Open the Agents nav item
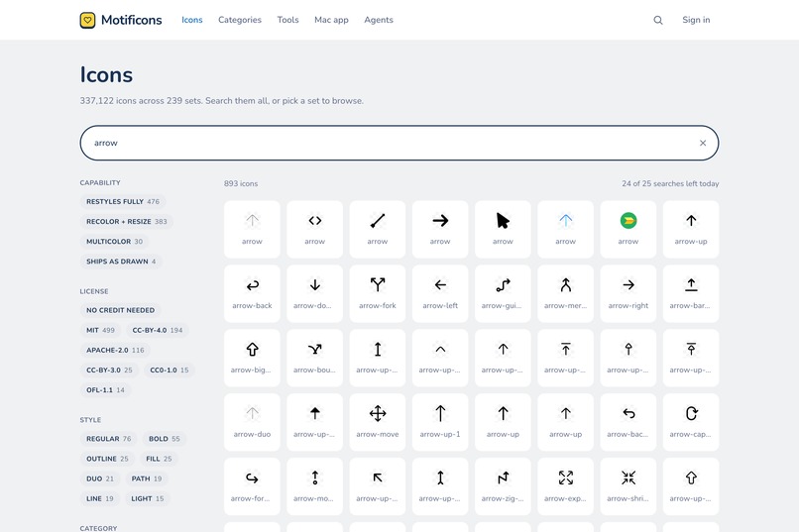Image resolution: width=799 pixels, height=532 pixels. click(x=379, y=20)
